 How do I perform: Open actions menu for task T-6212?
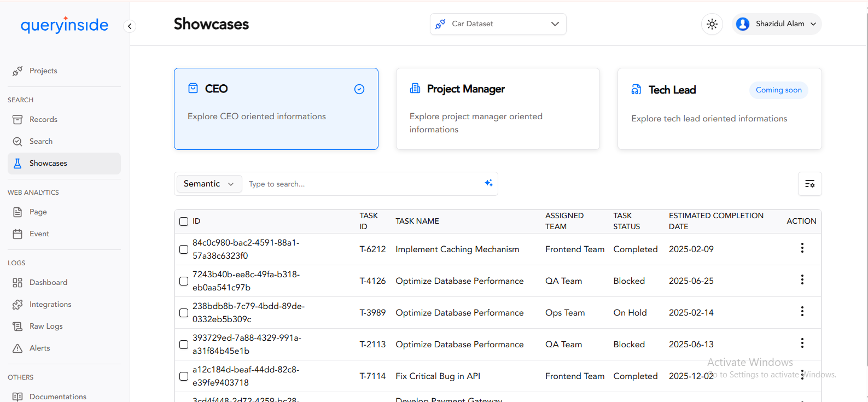[x=802, y=248]
